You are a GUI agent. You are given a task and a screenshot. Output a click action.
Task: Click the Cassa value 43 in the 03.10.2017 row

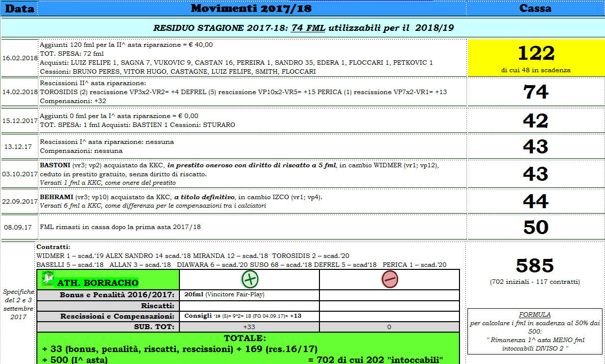click(536, 174)
